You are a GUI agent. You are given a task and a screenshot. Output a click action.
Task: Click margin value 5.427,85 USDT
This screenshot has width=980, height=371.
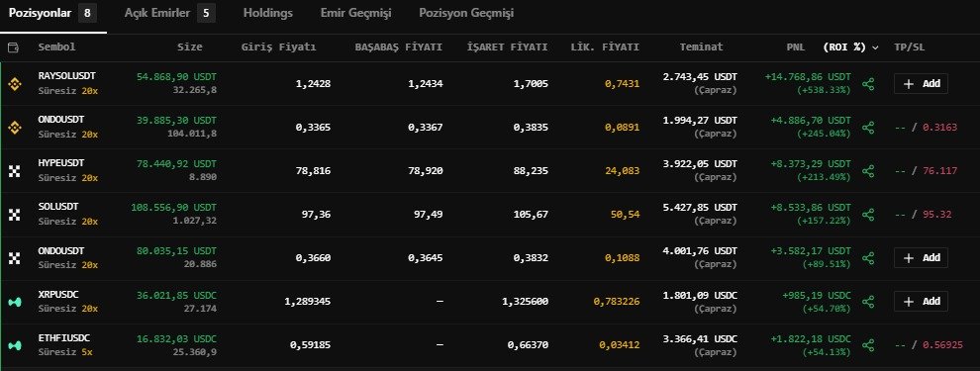(x=700, y=208)
